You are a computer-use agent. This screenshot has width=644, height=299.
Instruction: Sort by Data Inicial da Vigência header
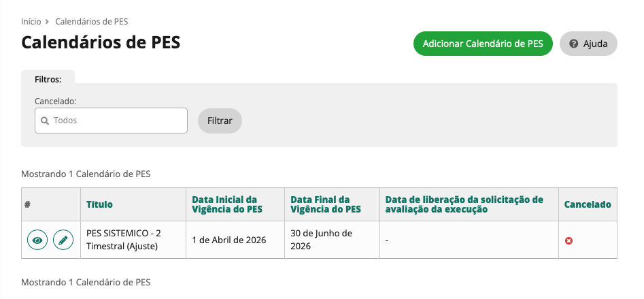224,204
